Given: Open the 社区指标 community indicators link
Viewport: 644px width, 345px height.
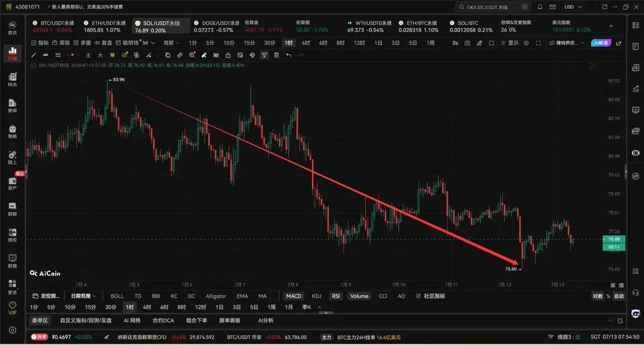Looking at the screenshot, I should 430,296.
